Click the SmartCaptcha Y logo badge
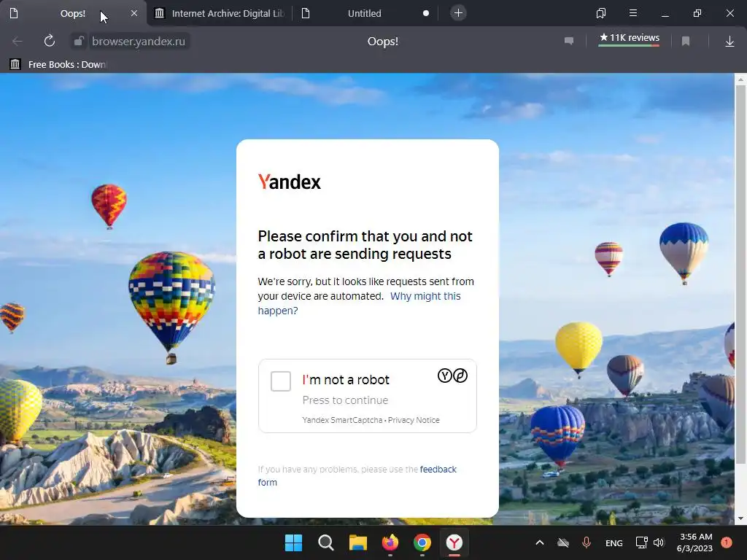The height and width of the screenshot is (560, 747). [x=444, y=376]
